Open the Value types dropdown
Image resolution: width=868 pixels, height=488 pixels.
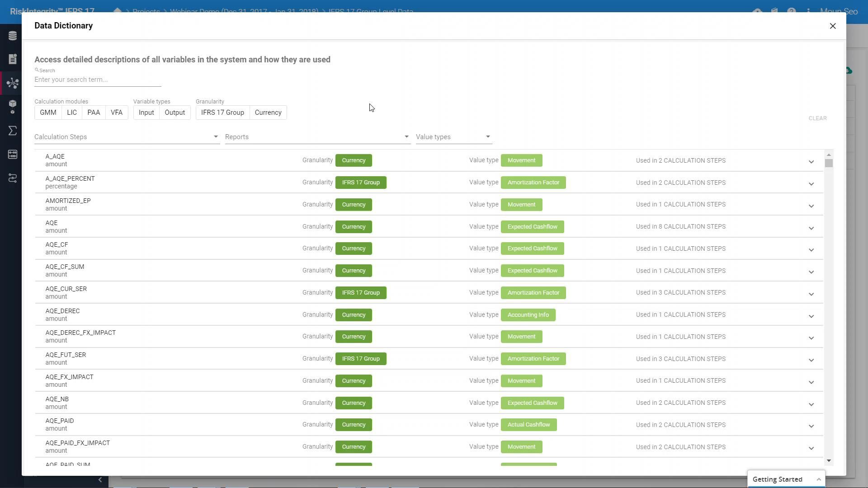453,137
